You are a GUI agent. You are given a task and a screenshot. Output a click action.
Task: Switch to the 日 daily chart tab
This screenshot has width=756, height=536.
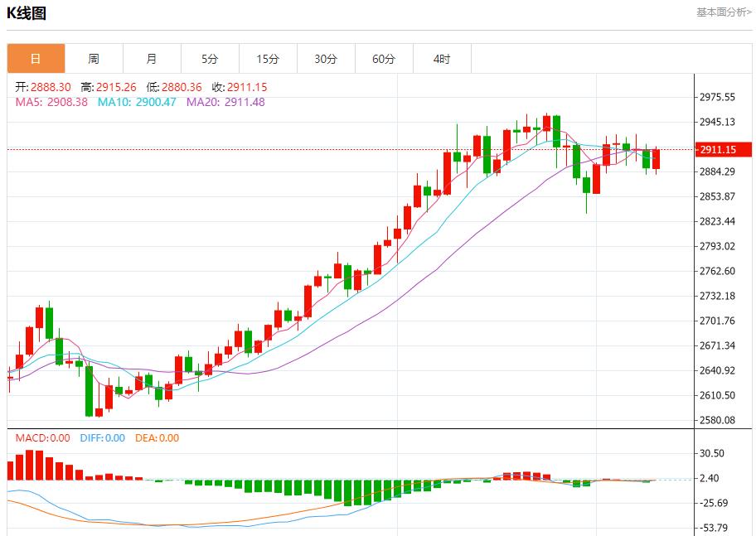tap(36, 59)
